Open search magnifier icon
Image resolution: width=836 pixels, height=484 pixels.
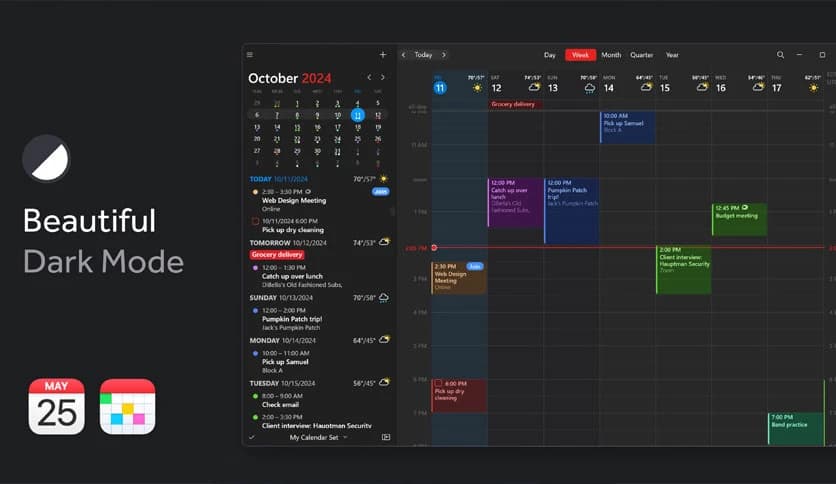click(x=780, y=54)
